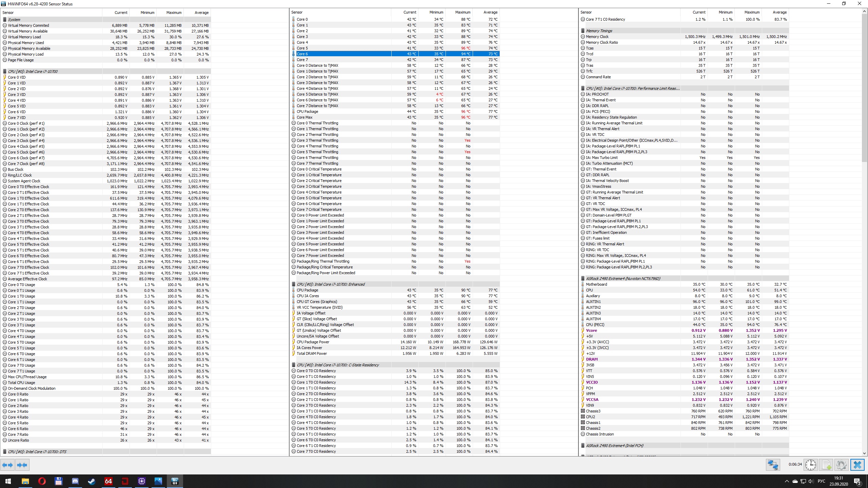Open sensor settings gear button
Image resolution: width=868 pixels, height=488 pixels.
[841, 465]
